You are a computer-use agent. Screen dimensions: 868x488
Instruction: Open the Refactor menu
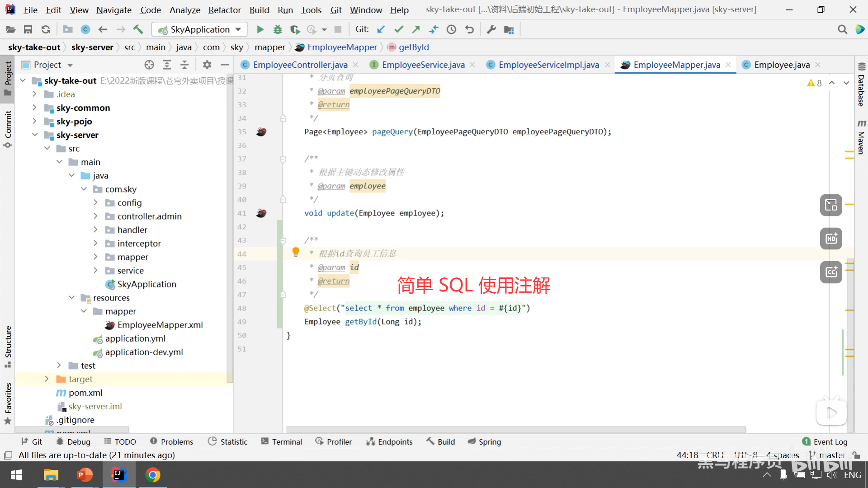tap(224, 10)
